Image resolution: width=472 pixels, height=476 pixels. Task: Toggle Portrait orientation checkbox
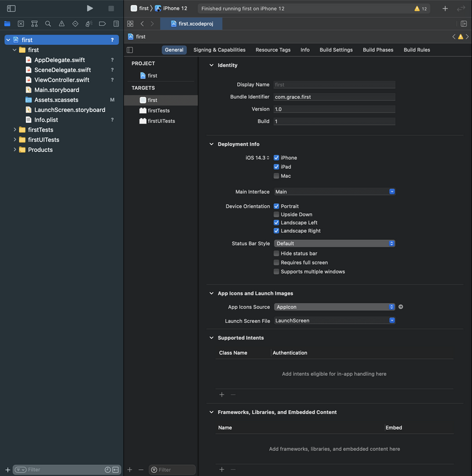(x=276, y=206)
